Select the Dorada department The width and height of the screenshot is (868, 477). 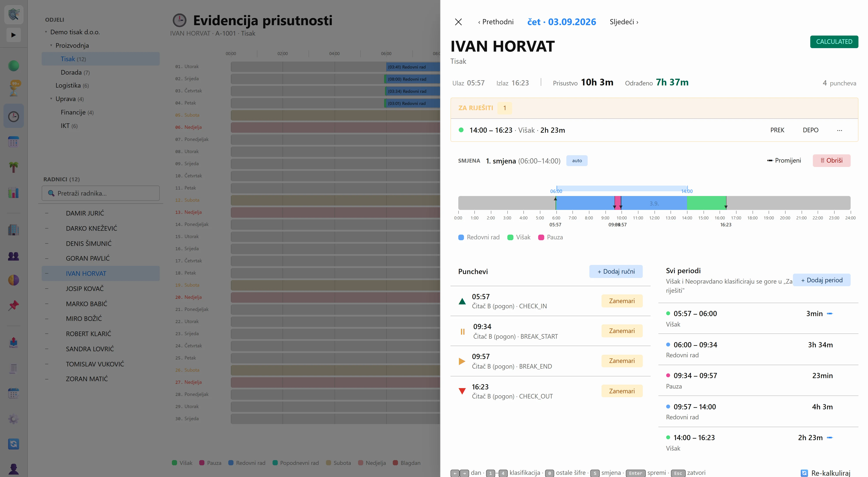[x=75, y=72]
